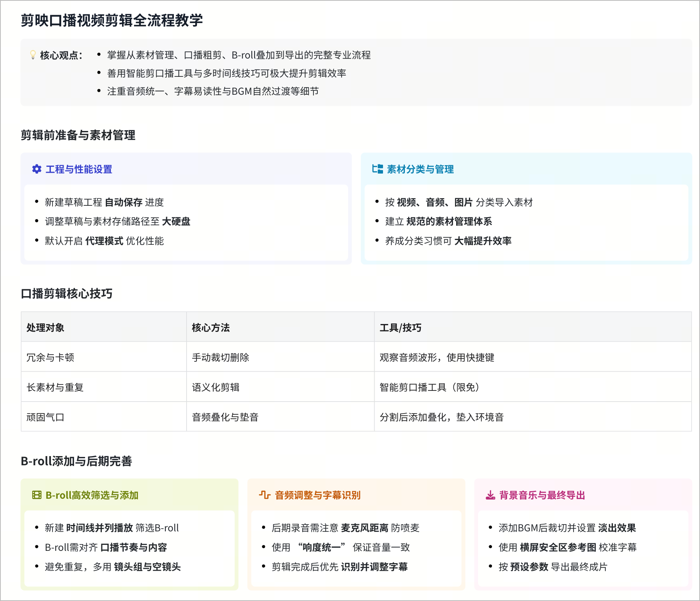The width and height of the screenshot is (700, 601).
Task: Click the line 建立 规范的素材管理体系
Action: pos(439,221)
